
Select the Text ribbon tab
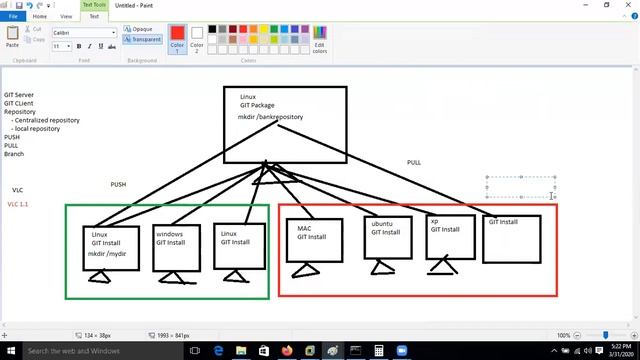click(94, 16)
